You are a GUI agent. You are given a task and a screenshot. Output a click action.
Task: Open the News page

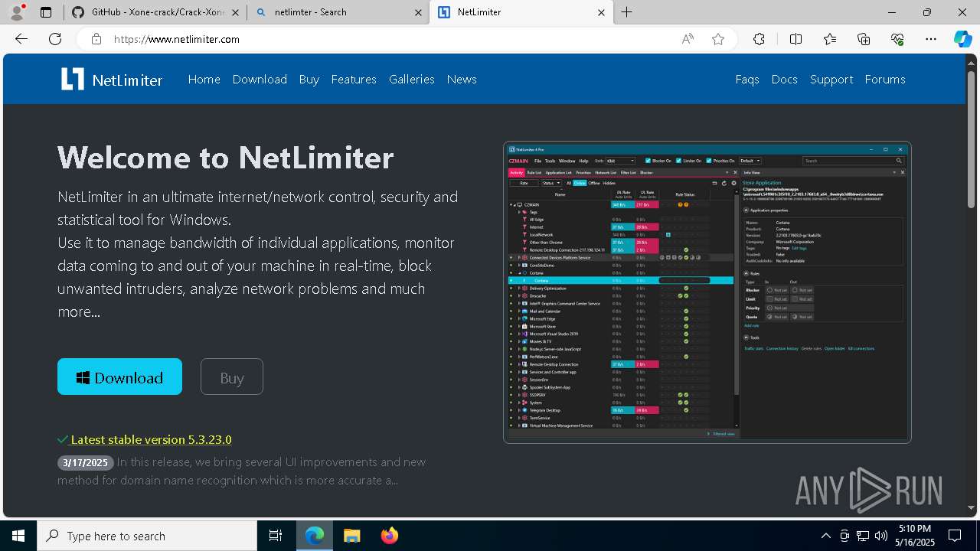tap(462, 79)
